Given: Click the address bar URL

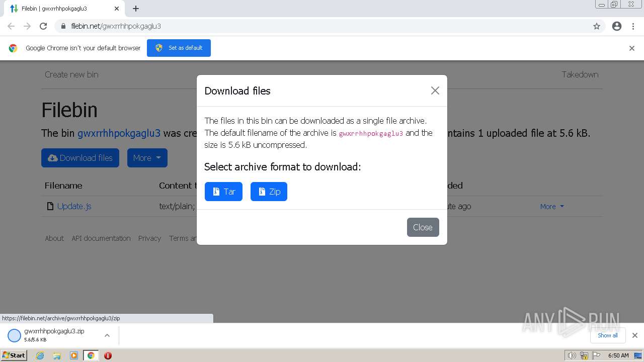Looking at the screenshot, I should coord(116,26).
